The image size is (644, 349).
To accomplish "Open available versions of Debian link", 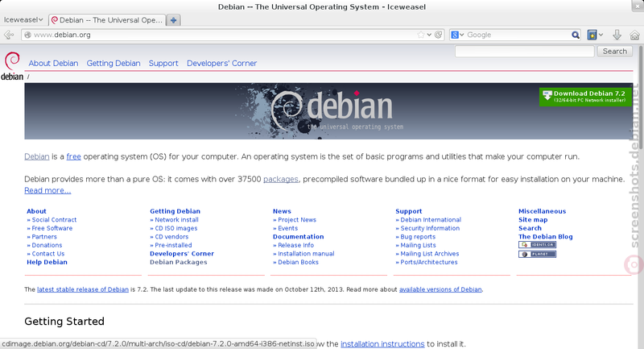I will point(440,289).
